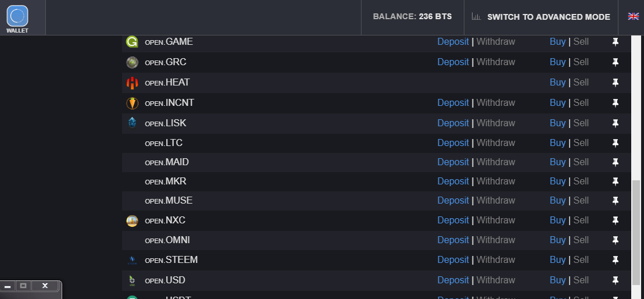Click the OPEN.LISK coin icon

click(132, 123)
